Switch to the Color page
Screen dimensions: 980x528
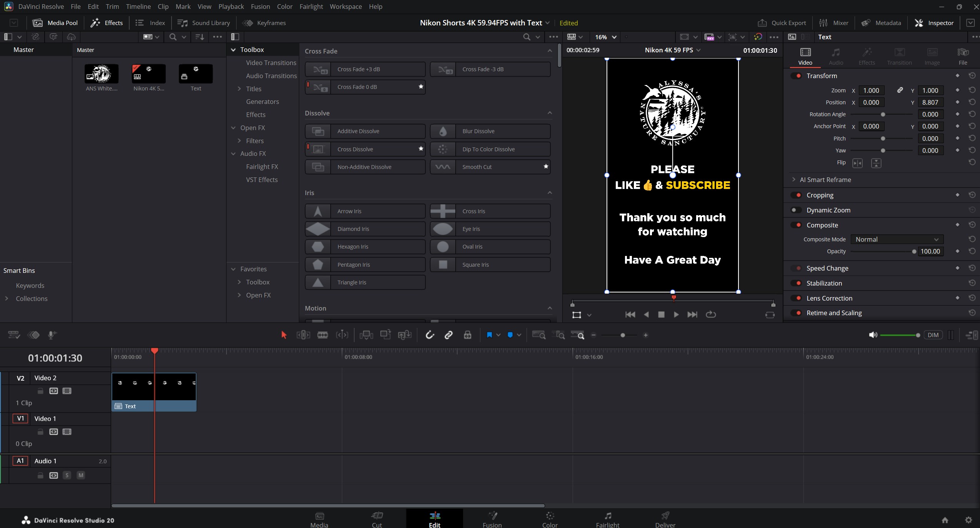point(550,519)
